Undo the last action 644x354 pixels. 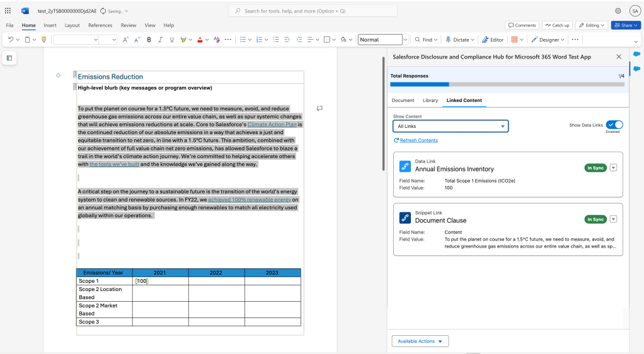11,40
